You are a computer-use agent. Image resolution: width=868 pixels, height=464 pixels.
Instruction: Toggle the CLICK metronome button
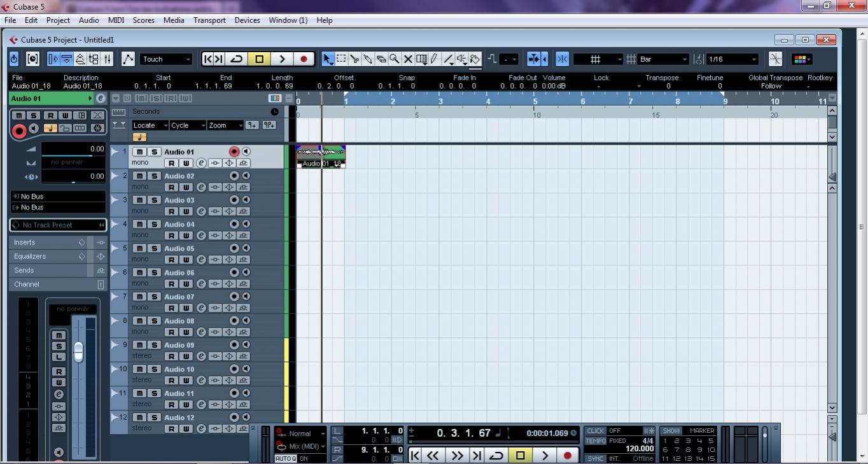pyautogui.click(x=596, y=431)
